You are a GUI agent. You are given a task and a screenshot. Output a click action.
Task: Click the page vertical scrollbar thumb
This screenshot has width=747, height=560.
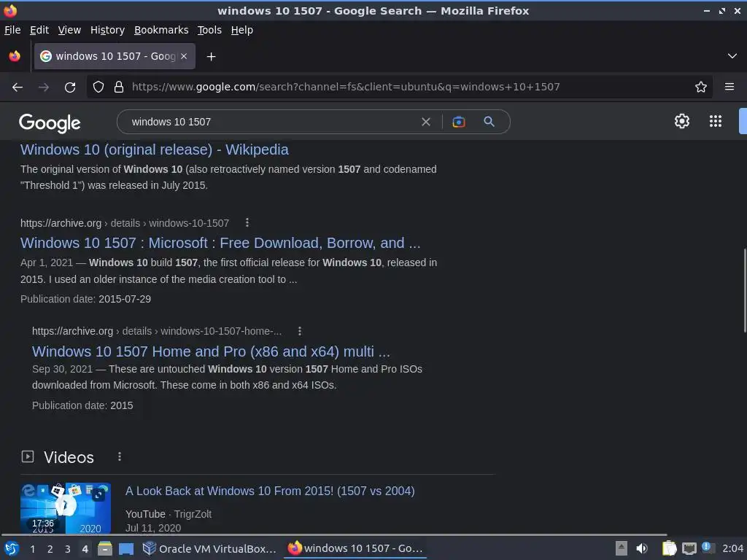pyautogui.click(x=745, y=290)
